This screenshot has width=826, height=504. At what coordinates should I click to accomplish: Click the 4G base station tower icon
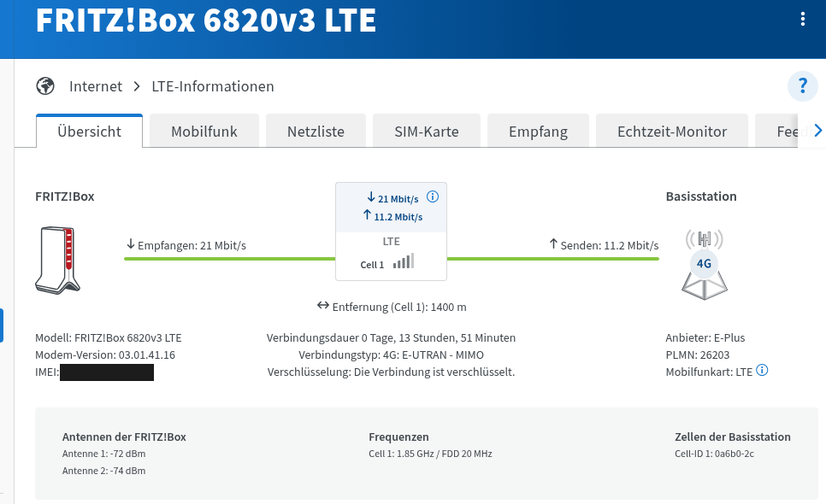(x=705, y=265)
